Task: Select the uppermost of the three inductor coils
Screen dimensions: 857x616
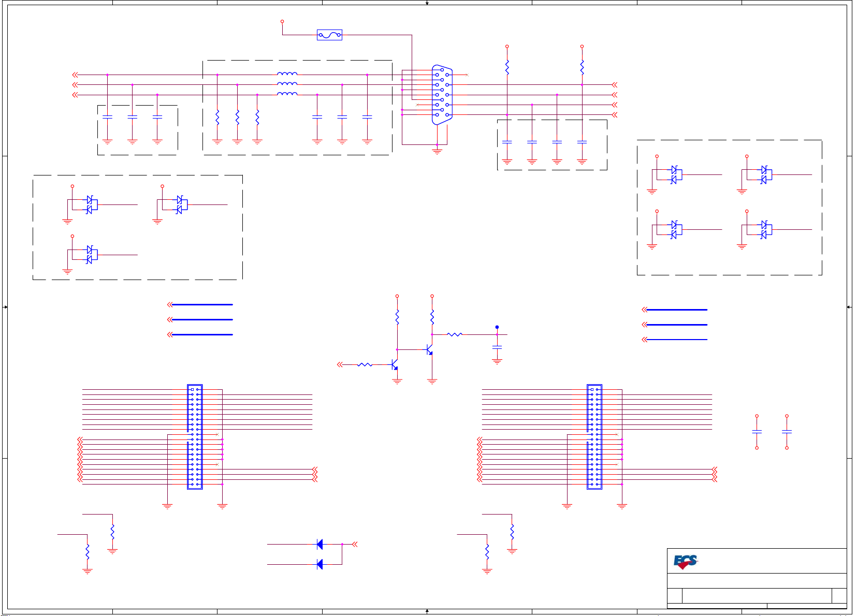Action: 287,74
